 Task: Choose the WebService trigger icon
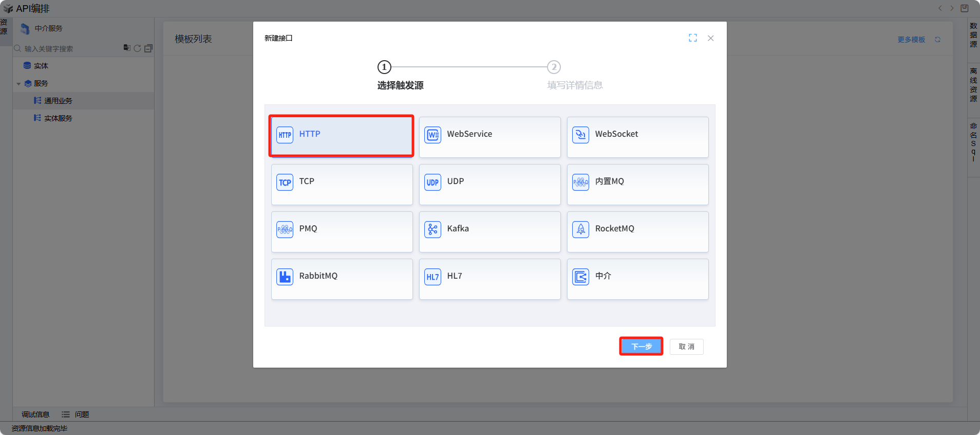click(x=432, y=135)
